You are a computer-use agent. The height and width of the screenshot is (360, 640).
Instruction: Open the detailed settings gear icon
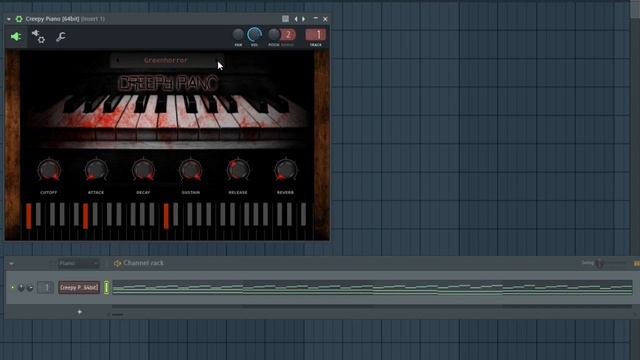coord(38,37)
